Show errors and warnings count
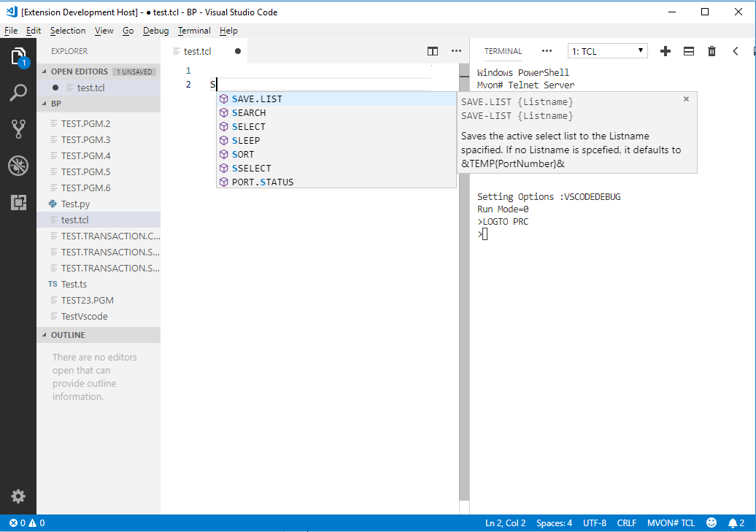Viewport: 756px width, 532px height. click(28, 523)
